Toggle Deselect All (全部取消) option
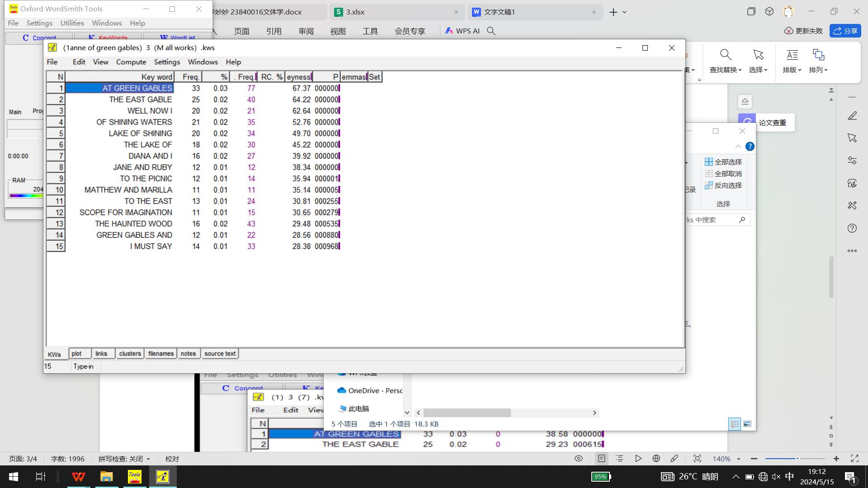 pyautogui.click(x=723, y=174)
